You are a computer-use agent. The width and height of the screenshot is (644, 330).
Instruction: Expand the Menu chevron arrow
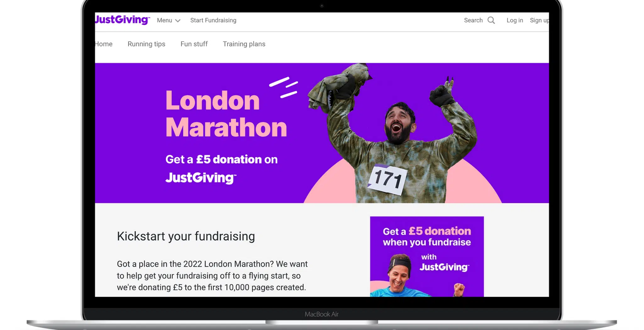point(178,21)
